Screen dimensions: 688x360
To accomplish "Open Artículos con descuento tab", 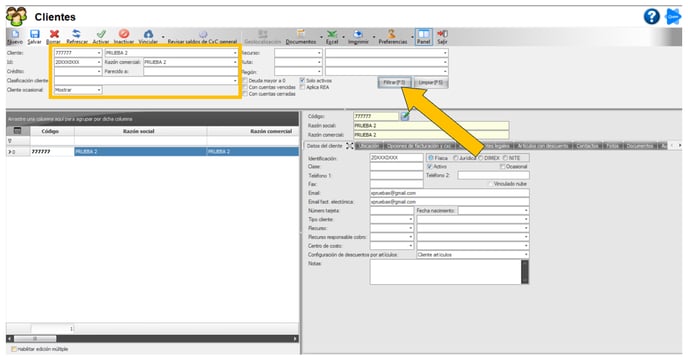I will pyautogui.click(x=543, y=146).
